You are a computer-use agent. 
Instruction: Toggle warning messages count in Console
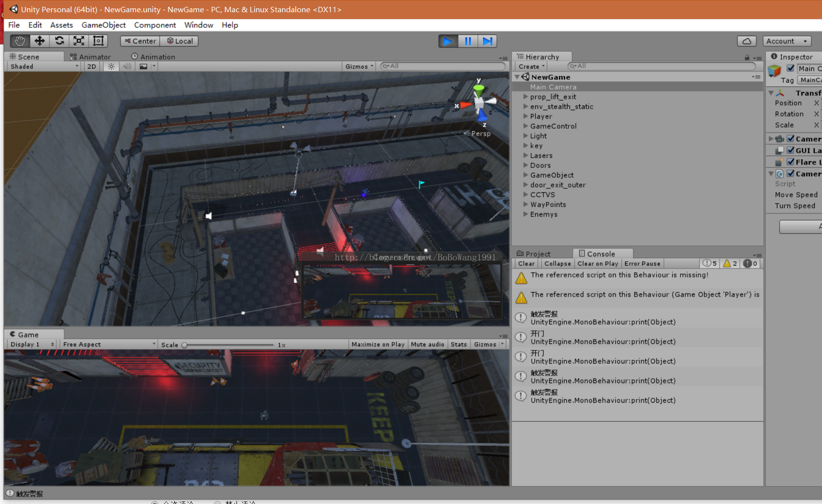click(x=730, y=263)
